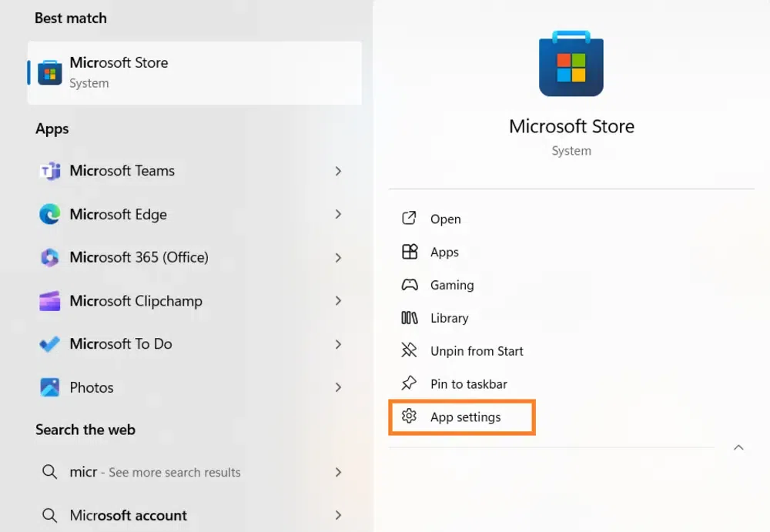
Task: Choose Pin to taskbar
Action: 468,384
